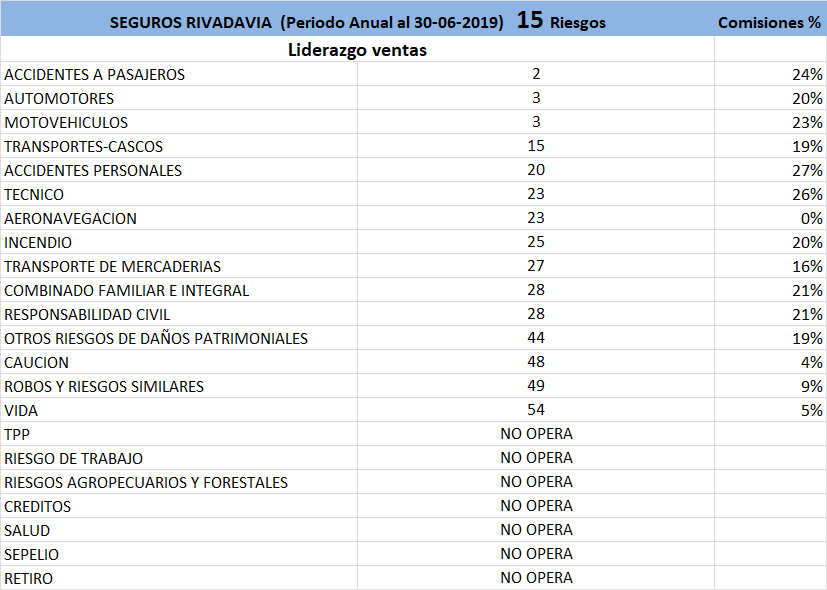Select the 'TRANSPORTES-CASCOS' row label
Image resolution: width=827 pixels, height=590 pixels.
point(83,147)
